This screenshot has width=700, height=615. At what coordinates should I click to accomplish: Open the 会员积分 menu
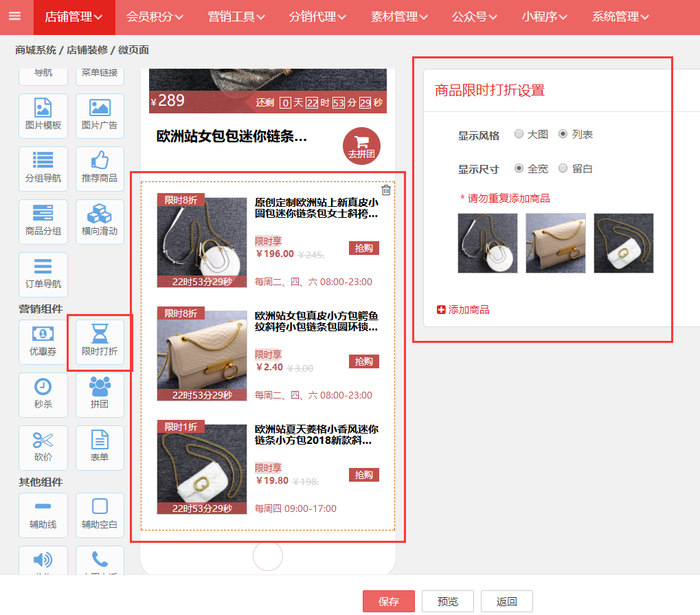point(155,17)
